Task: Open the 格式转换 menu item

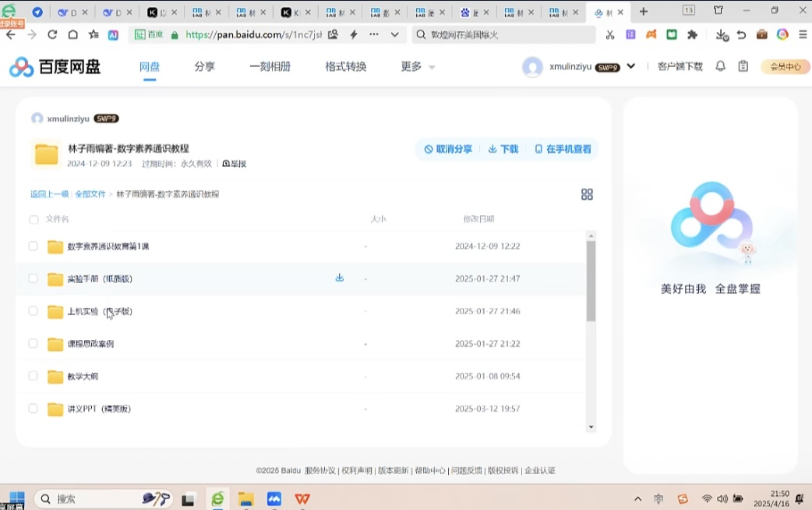Action: [345, 67]
